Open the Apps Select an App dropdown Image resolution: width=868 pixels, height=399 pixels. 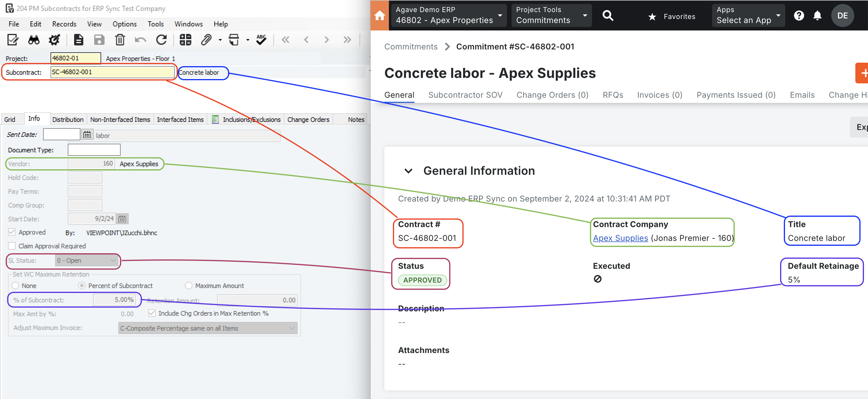point(749,16)
